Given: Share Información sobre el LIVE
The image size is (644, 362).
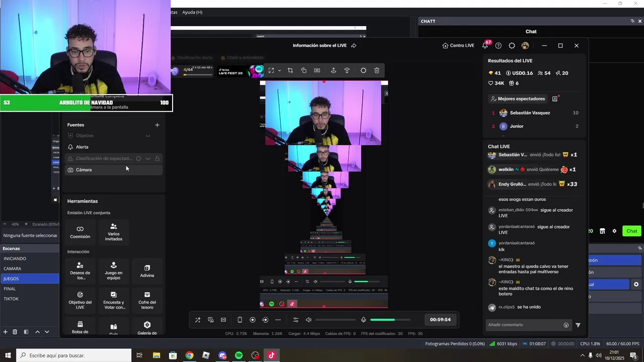Looking at the screenshot, I should point(354,45).
